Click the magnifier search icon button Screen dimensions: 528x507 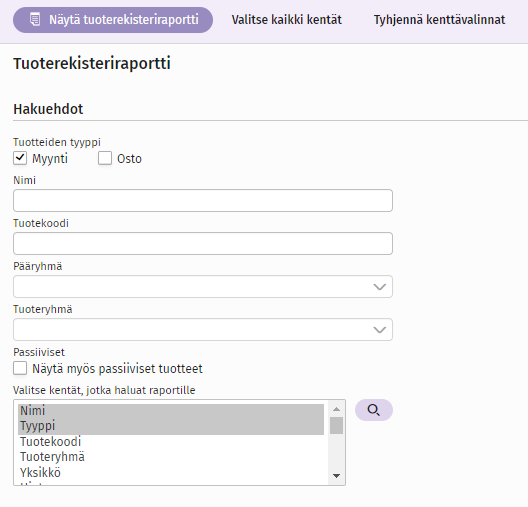point(374,410)
